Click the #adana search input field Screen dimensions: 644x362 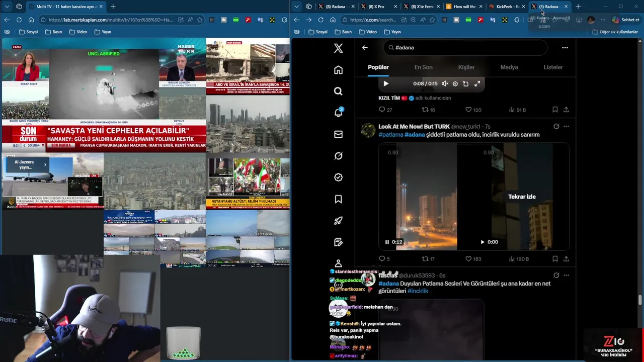(465, 47)
